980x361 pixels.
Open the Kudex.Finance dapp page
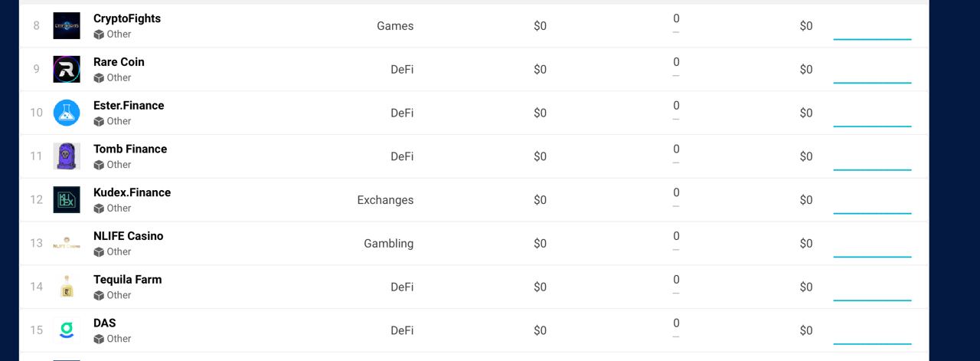pos(132,192)
